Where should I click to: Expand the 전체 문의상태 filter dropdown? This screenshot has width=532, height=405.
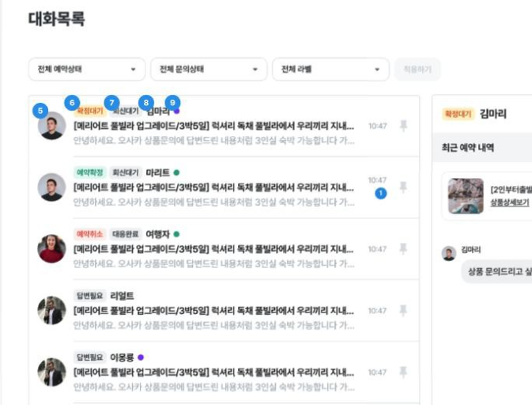click(x=209, y=70)
